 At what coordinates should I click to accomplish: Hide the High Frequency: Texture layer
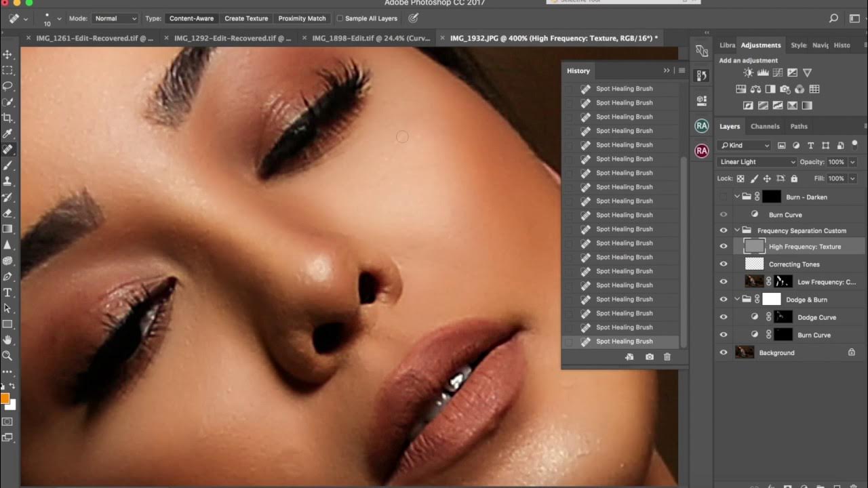[724, 247]
